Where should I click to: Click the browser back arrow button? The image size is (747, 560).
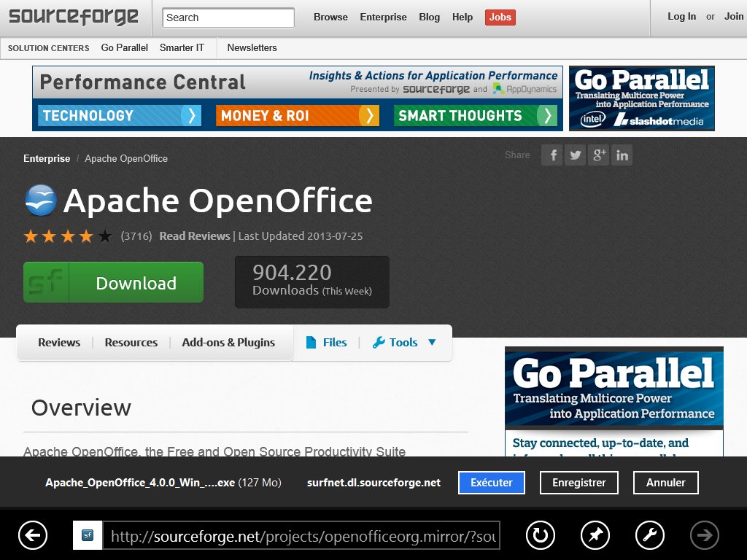tap(33, 535)
